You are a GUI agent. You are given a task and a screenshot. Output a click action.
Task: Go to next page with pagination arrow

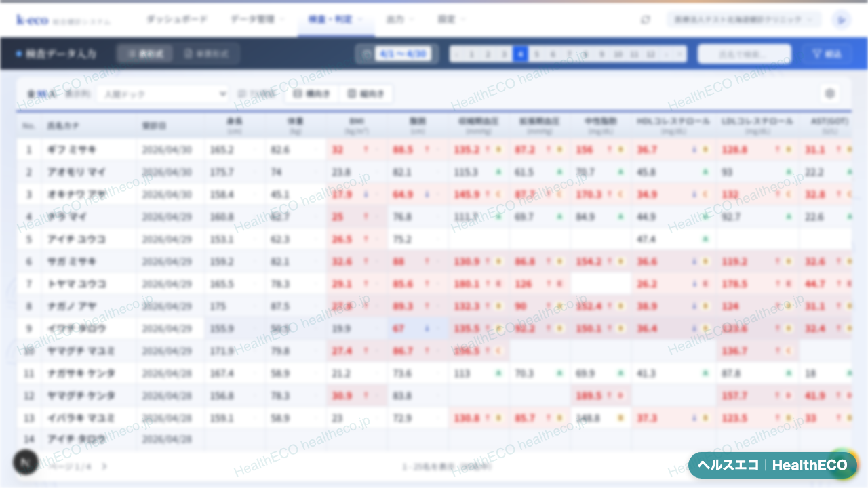coord(104,466)
